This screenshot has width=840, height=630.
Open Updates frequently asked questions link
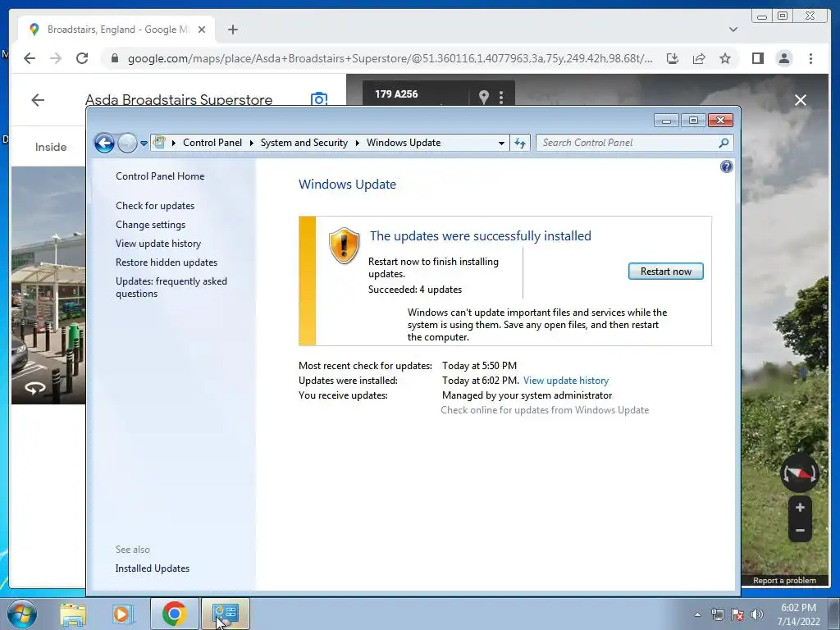(x=171, y=287)
